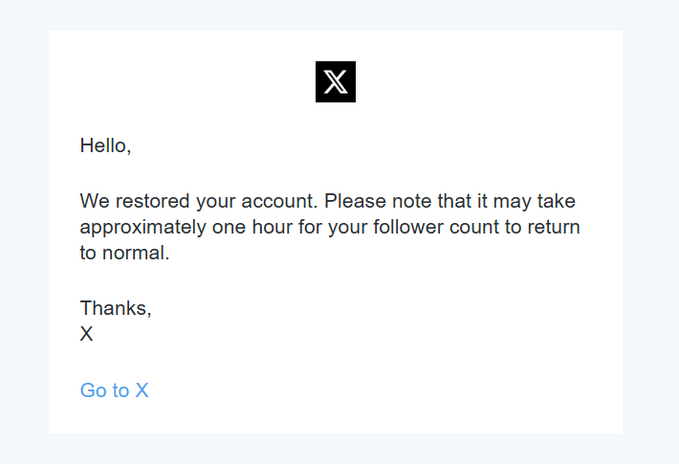Image resolution: width=679 pixels, height=467 pixels.
Task: Click the word one before hour
Action: [x=229, y=228]
